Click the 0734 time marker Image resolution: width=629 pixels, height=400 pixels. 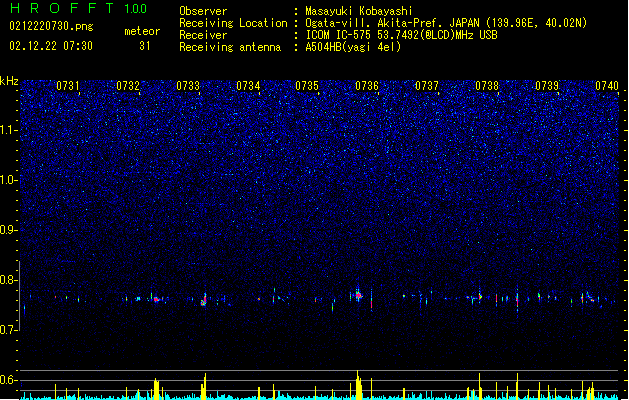248,86
